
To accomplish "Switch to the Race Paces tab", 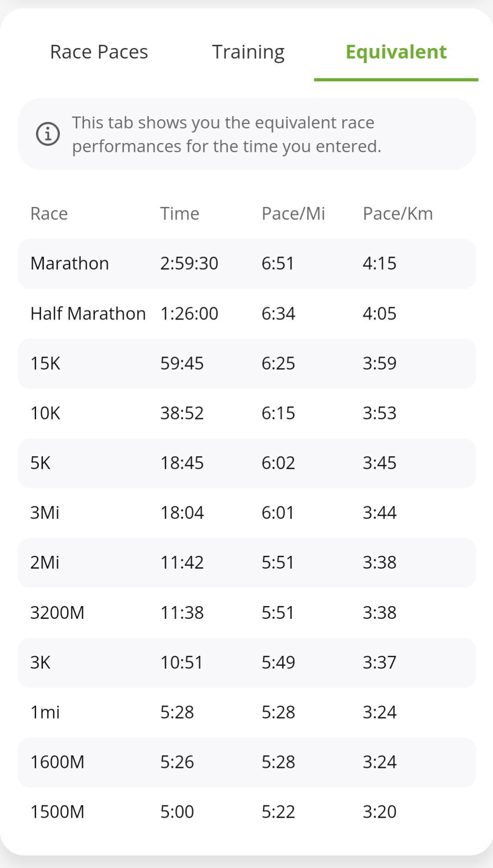I will point(99,52).
